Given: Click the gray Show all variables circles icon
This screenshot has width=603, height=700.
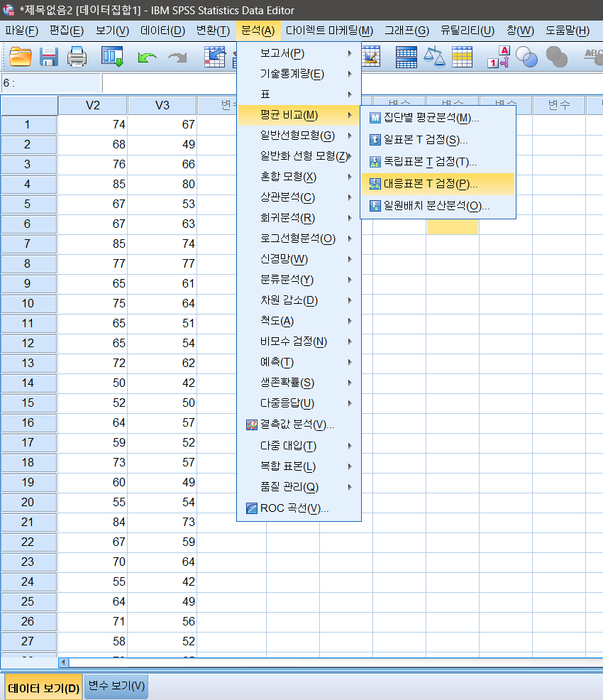Looking at the screenshot, I should coord(557,57).
